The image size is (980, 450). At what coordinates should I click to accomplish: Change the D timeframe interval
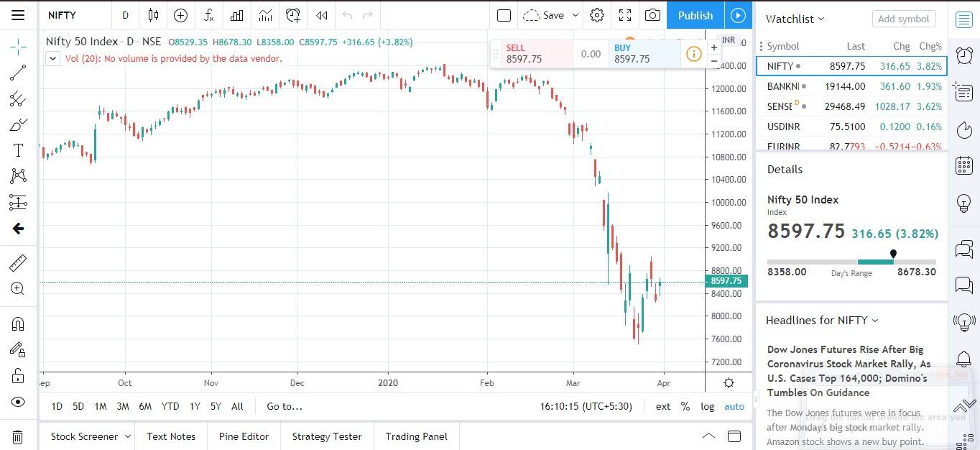pyautogui.click(x=126, y=15)
